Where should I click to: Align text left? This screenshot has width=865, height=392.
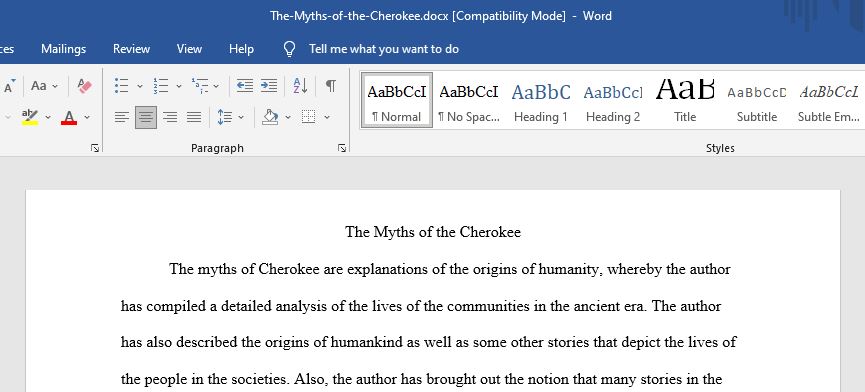[122, 117]
